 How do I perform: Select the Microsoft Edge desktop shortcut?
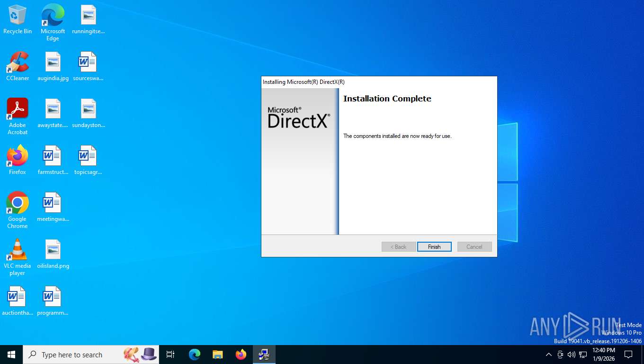pyautogui.click(x=53, y=22)
